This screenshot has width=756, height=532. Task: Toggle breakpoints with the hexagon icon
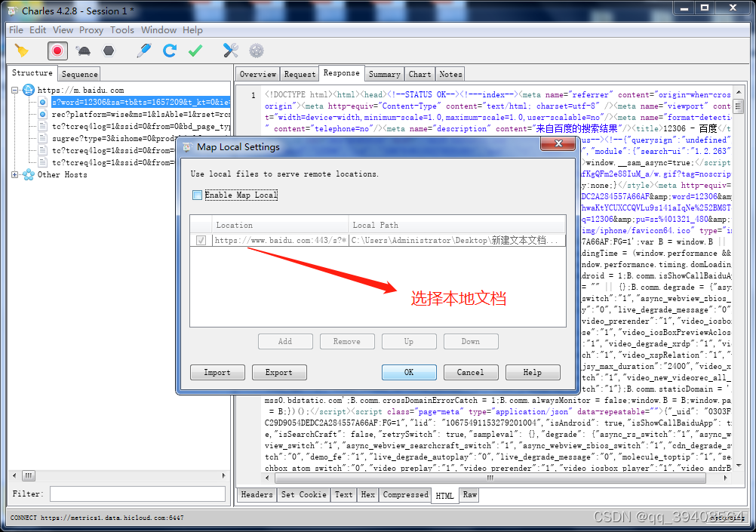tap(109, 51)
